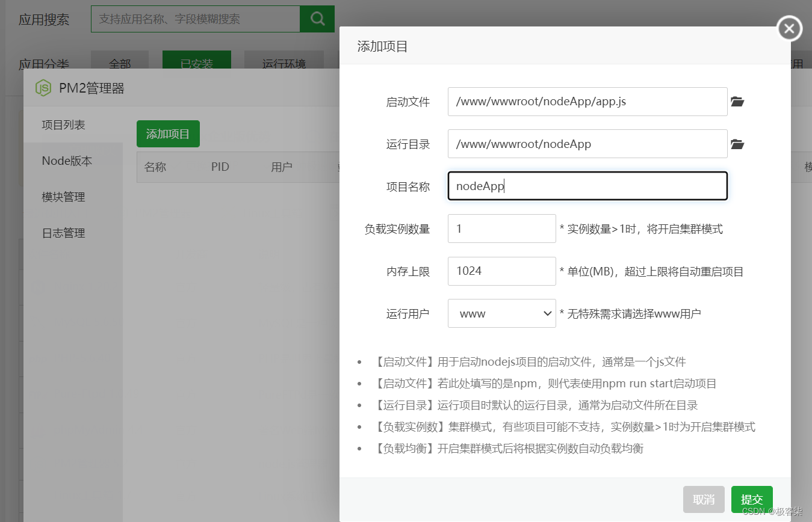Open the 运行用户 www dropdown

pyautogui.click(x=502, y=313)
